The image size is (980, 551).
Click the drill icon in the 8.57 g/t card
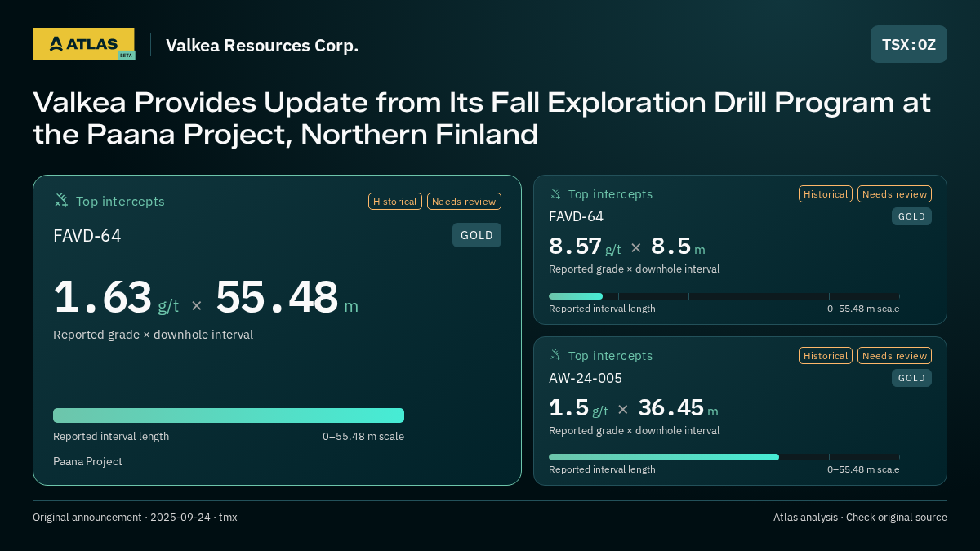point(555,193)
